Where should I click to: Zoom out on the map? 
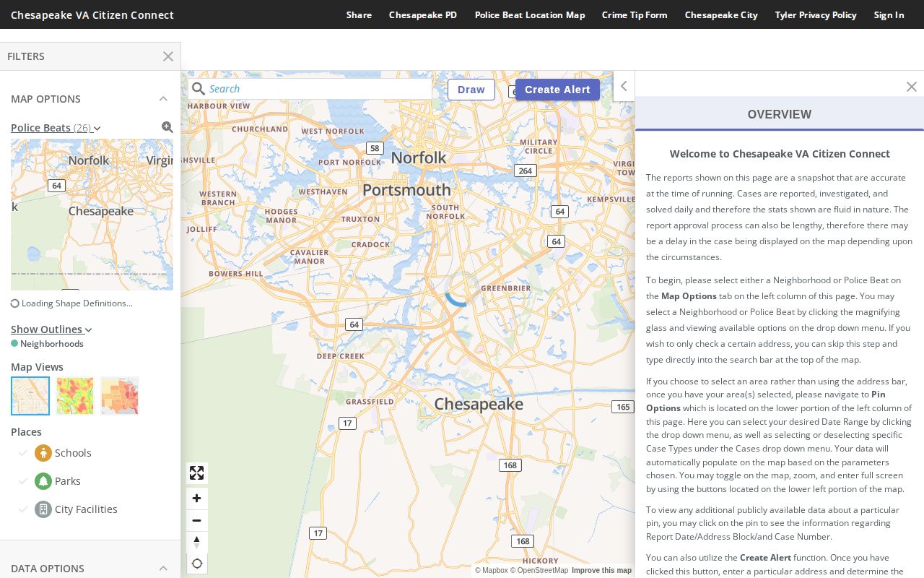click(x=196, y=520)
